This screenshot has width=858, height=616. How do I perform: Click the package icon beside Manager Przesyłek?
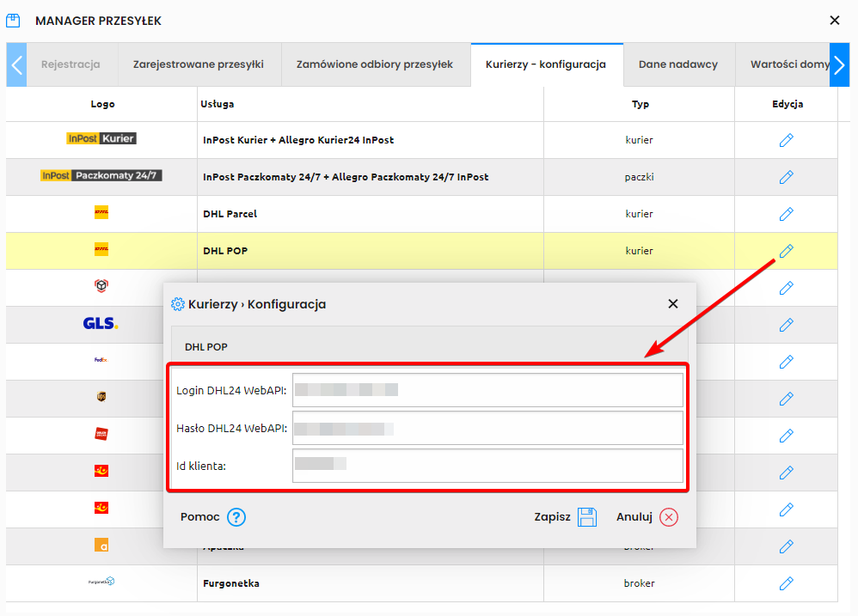tap(13, 21)
